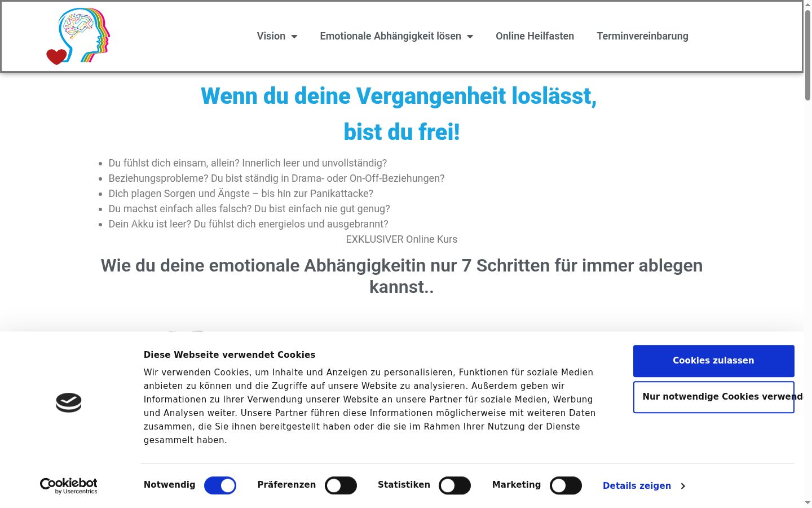Click the page vertical scrollbar thumb
812x508 pixels.
click(x=807, y=55)
